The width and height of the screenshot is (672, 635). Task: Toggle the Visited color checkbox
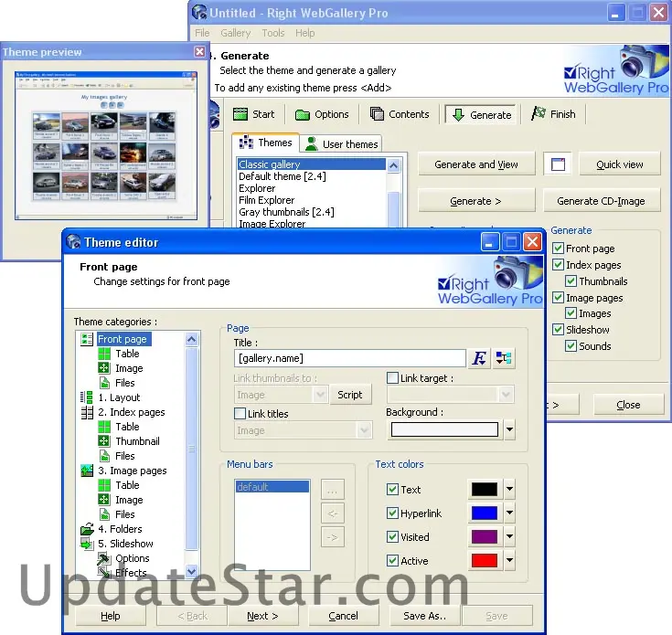coord(392,536)
